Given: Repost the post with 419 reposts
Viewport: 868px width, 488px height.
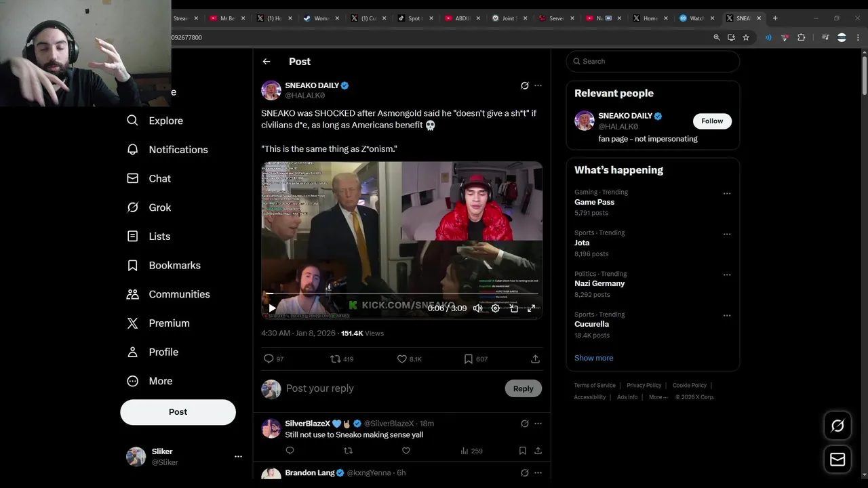Looking at the screenshot, I should click(341, 359).
